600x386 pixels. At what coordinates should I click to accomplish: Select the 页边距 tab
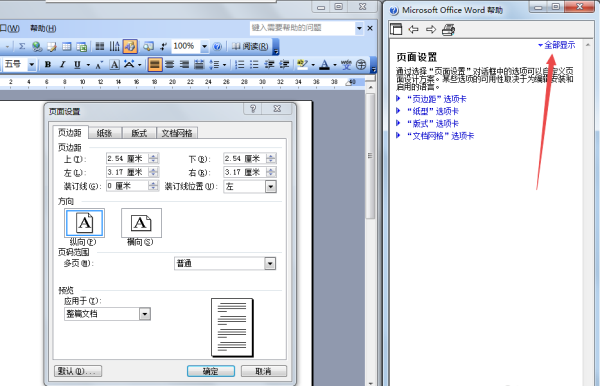tap(70, 132)
